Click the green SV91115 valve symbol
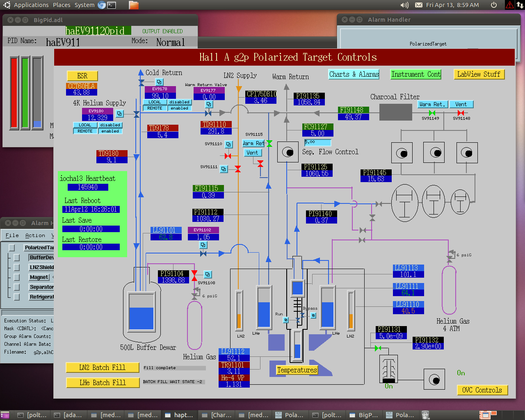The width and height of the screenshot is (525, 420). click(269, 143)
